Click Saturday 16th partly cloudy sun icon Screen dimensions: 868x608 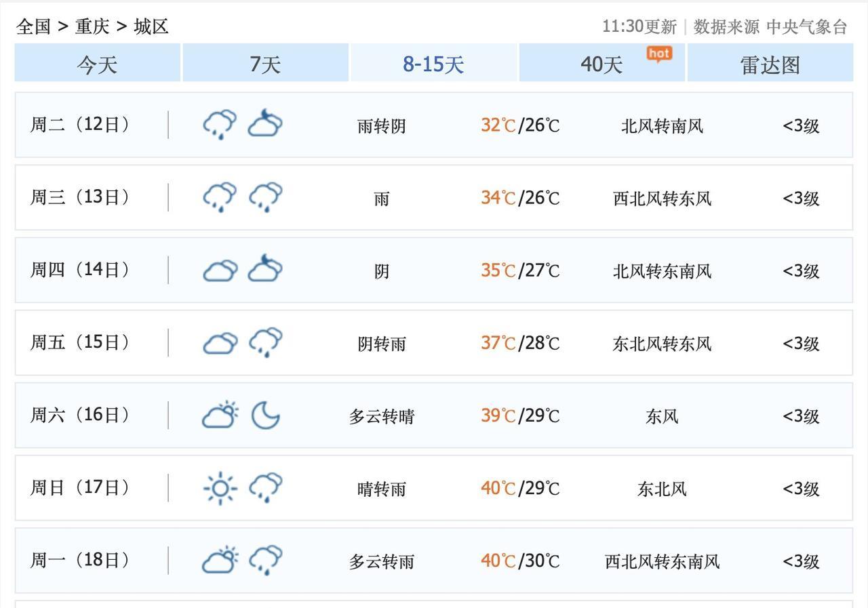click(220, 415)
